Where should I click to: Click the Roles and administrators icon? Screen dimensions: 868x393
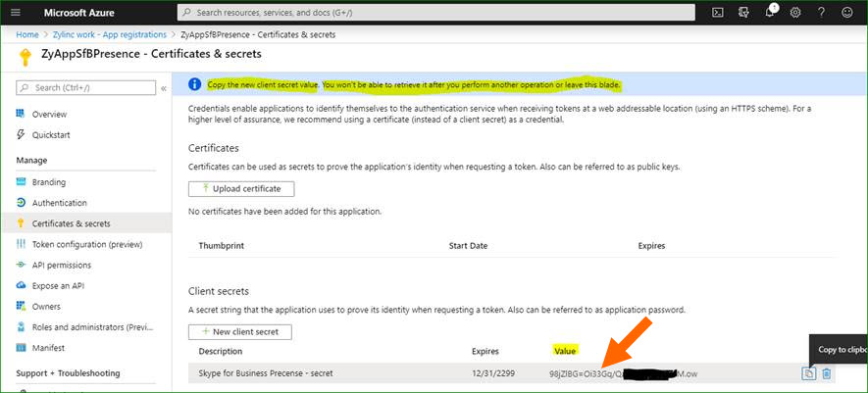pyautogui.click(x=21, y=327)
